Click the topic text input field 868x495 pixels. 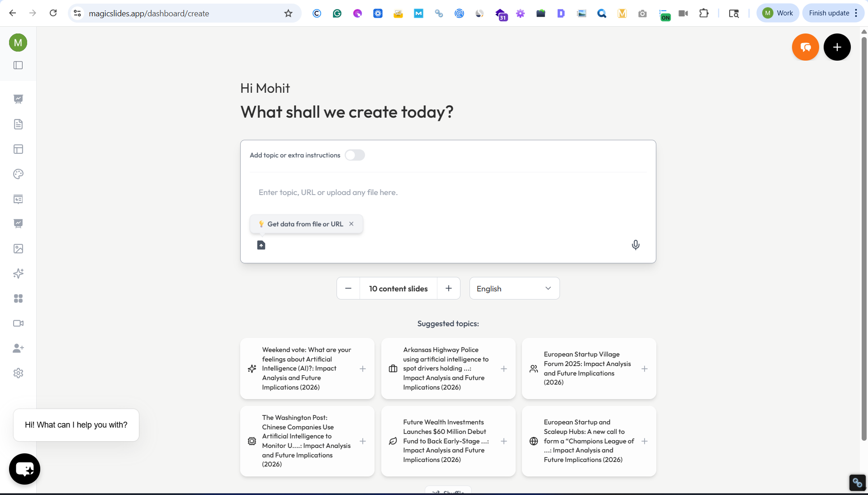click(448, 193)
